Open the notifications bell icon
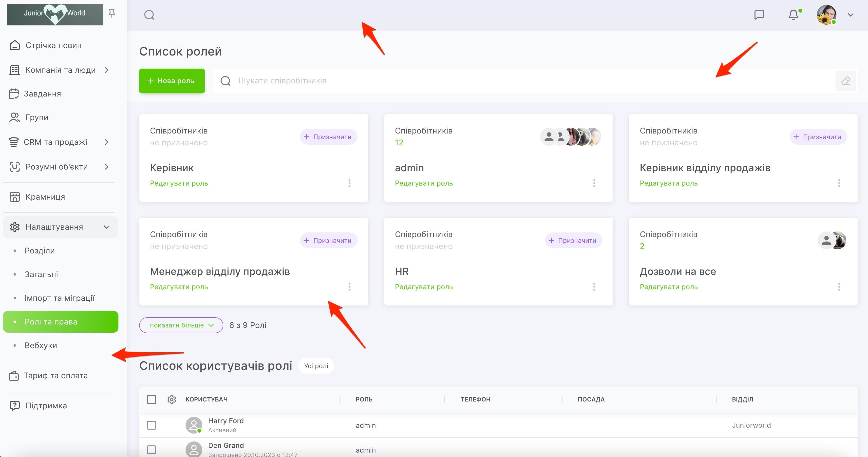 (793, 15)
